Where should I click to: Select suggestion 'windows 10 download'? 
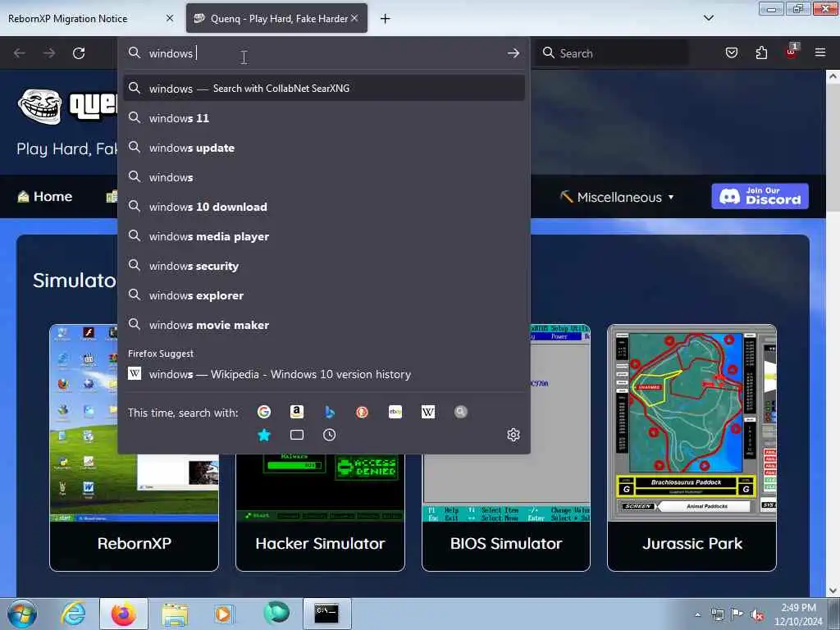pyautogui.click(x=323, y=207)
